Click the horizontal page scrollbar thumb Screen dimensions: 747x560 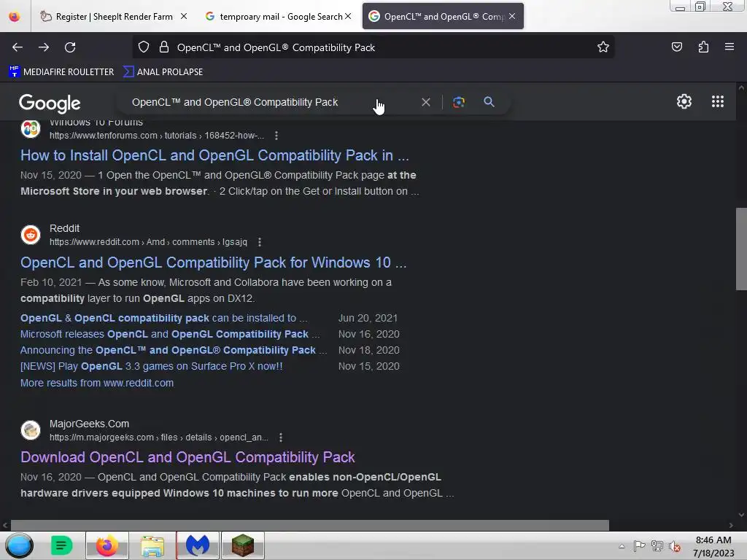point(309,525)
